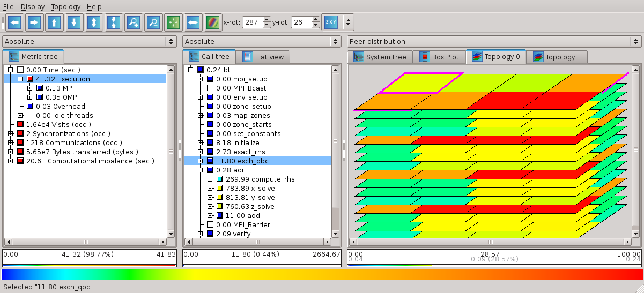Click the Call tree tab icon
The height and width of the screenshot is (293, 644).
(194, 56)
